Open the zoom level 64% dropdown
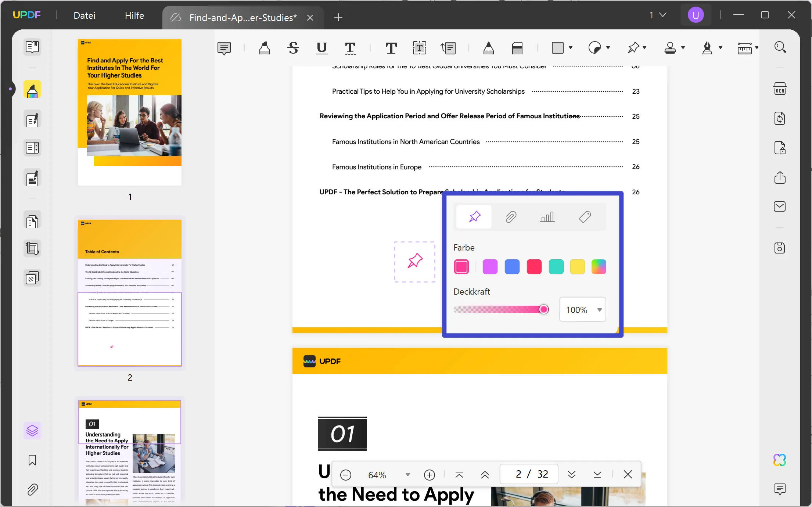This screenshot has height=507, width=812. click(x=407, y=475)
